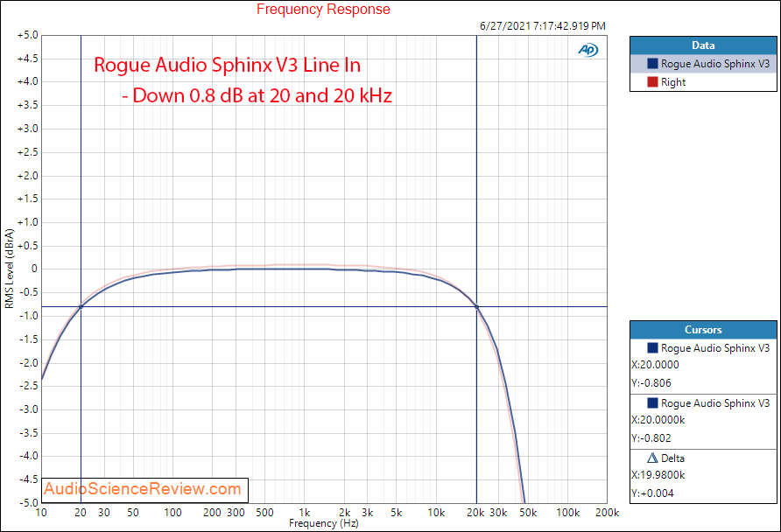Image resolution: width=781 pixels, height=532 pixels.
Task: Click the +2.5 tick label on Y axis
Action: [x=27, y=152]
